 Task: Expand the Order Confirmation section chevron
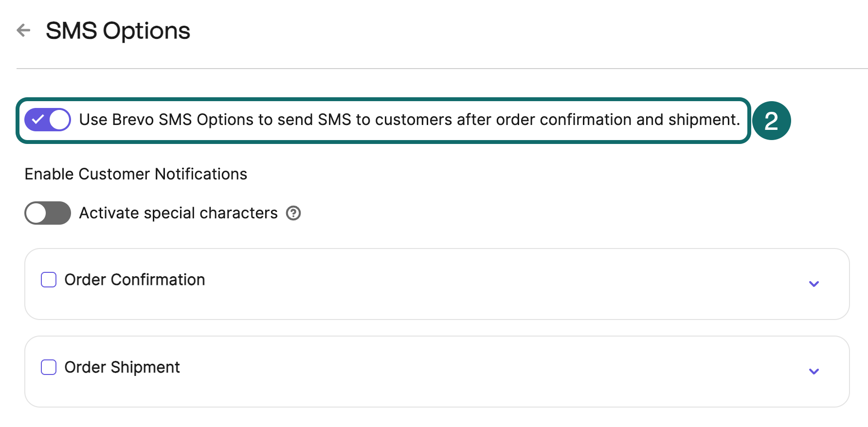(814, 284)
